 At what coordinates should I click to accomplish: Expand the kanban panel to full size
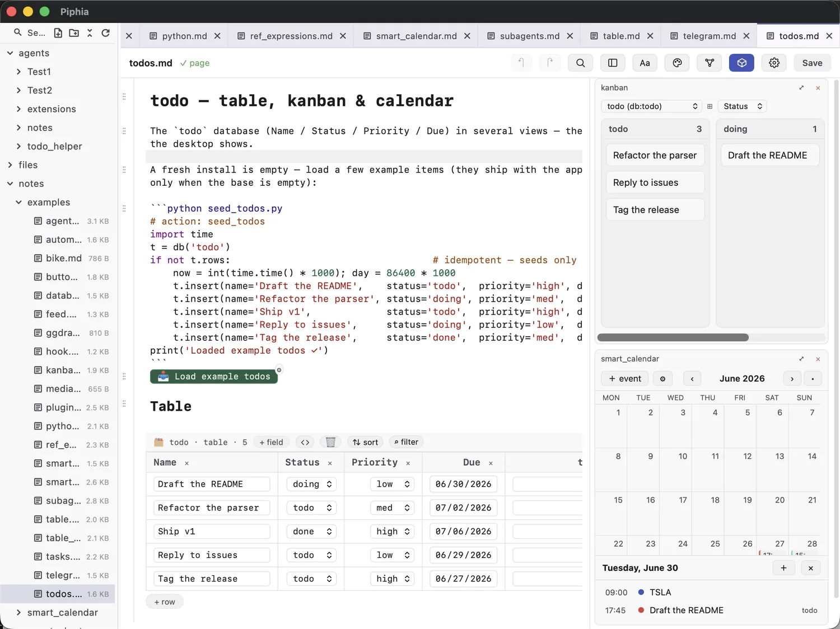tap(801, 88)
